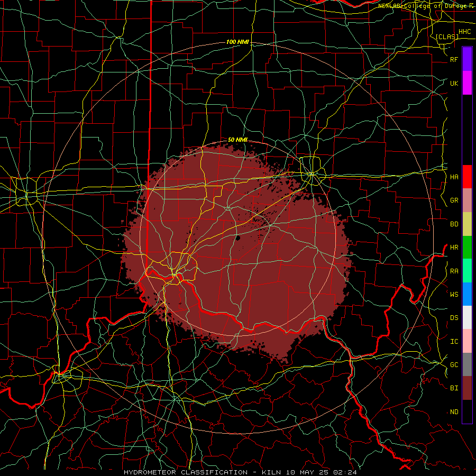Click the BD legend label
Screen dimensions: 476x476
coord(454,224)
